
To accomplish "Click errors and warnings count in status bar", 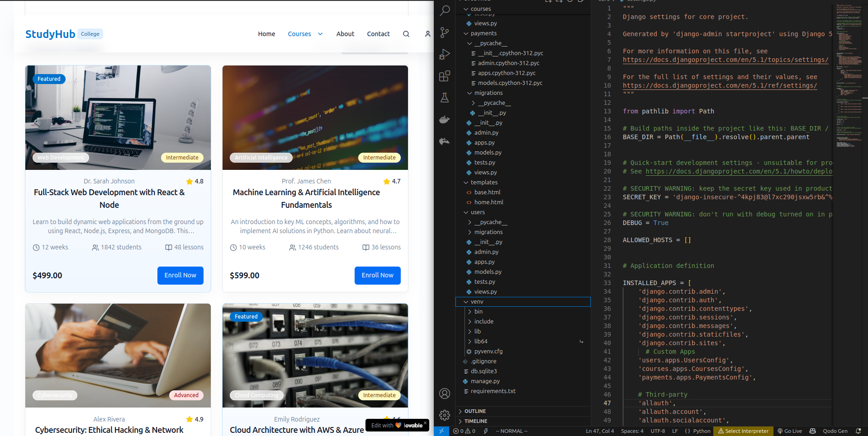I will point(464,431).
